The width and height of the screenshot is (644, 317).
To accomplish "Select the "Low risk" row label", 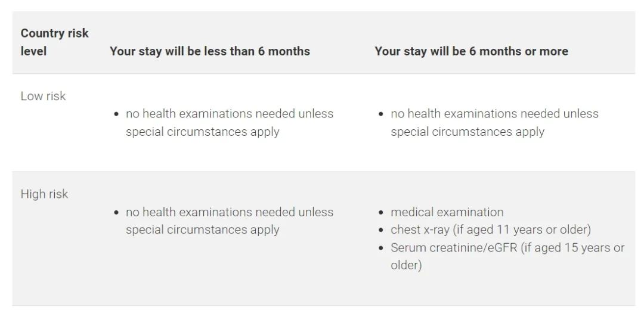I will pyautogui.click(x=43, y=96).
